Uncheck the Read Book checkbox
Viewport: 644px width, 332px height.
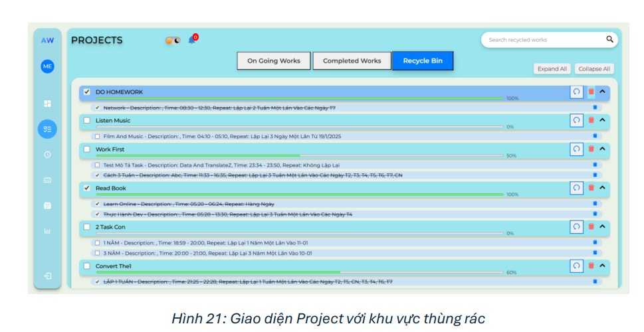86,188
